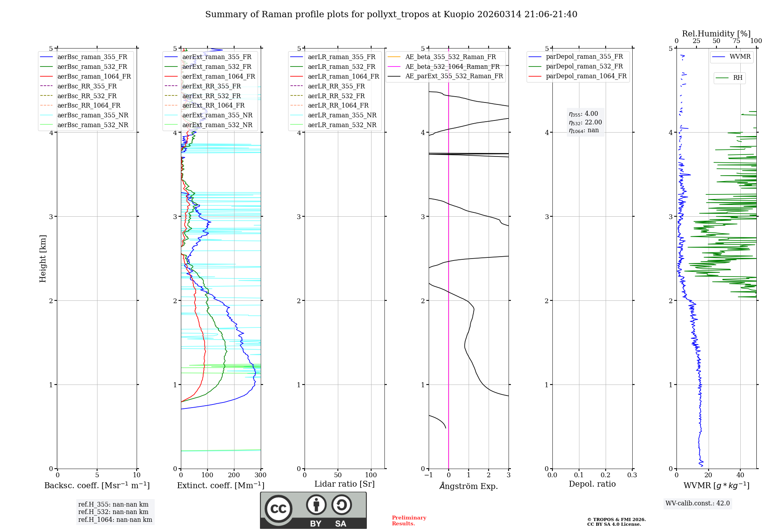This screenshot has width=783, height=532.
Task: Click the aerBsc_raman_355_FR legend entry
Action: [x=92, y=57]
